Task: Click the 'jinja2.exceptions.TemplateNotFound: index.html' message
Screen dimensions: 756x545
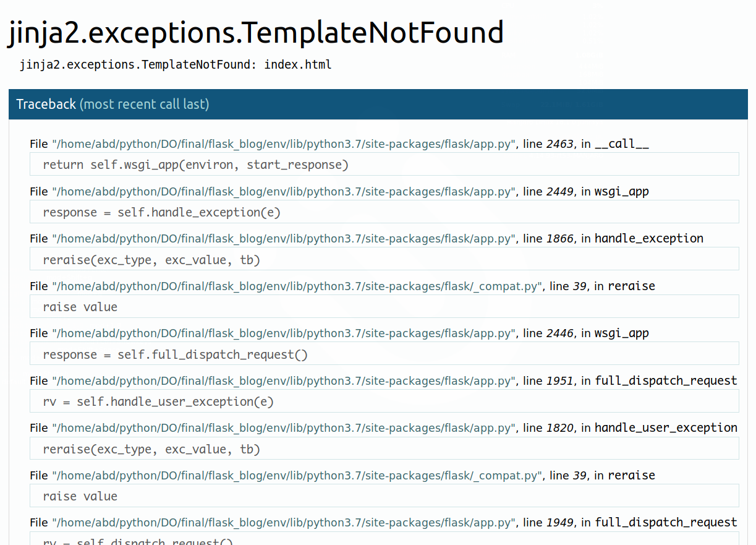Action: [176, 64]
